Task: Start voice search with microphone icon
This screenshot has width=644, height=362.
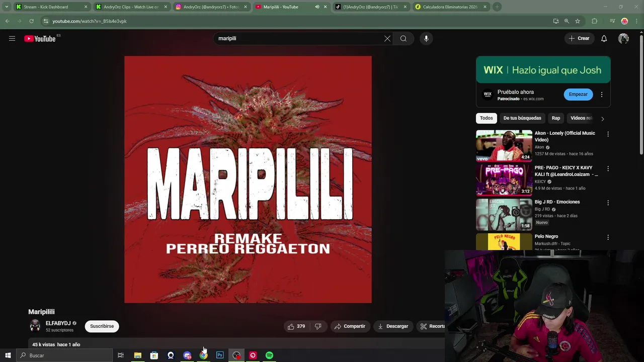Action: coord(426,39)
